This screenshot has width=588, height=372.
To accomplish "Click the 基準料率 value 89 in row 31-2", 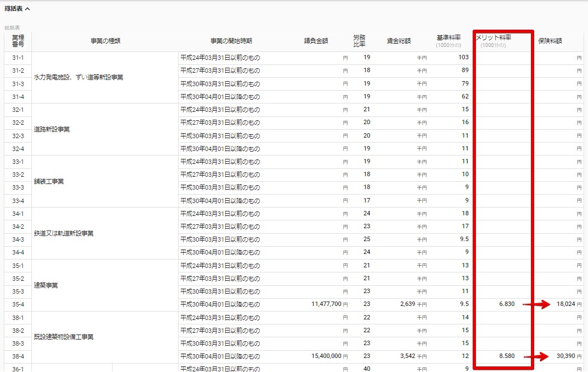I will (x=465, y=70).
